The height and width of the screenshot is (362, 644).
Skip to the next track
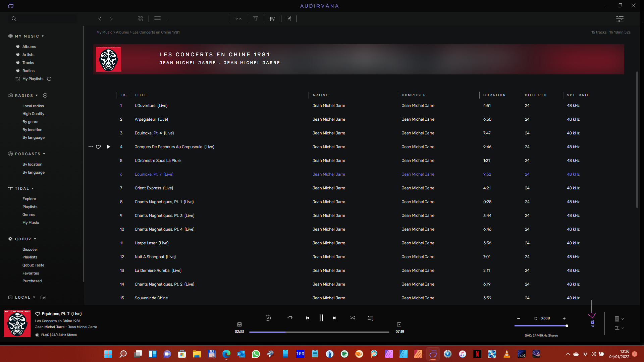coord(334,318)
